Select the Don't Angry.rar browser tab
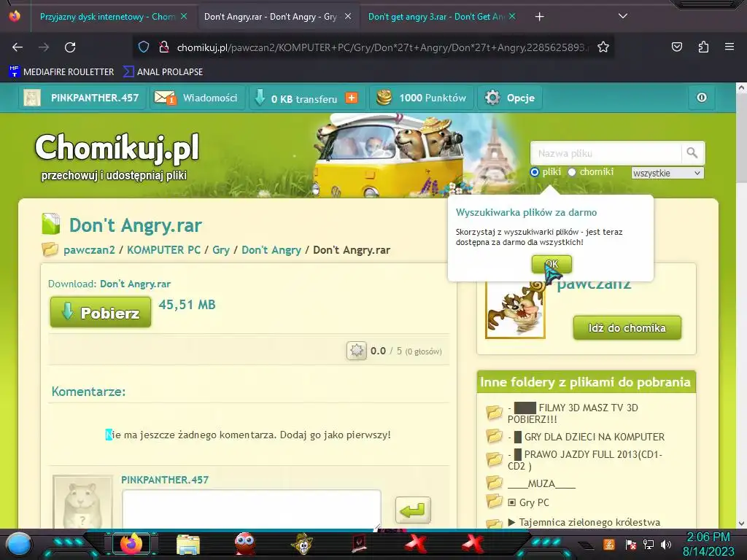The height and width of the screenshot is (560, 747). 271,17
